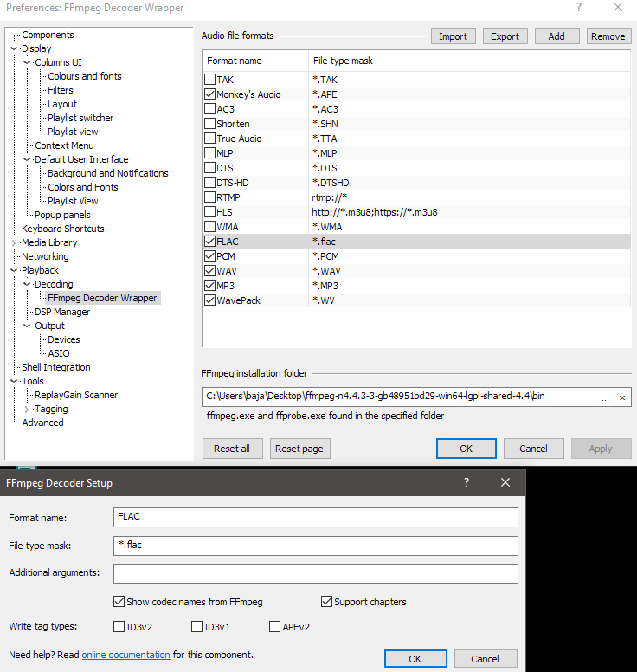Viewport: 637px width, 672px height.
Task: Enable ID3v2 tag writing
Action: pyautogui.click(x=119, y=627)
